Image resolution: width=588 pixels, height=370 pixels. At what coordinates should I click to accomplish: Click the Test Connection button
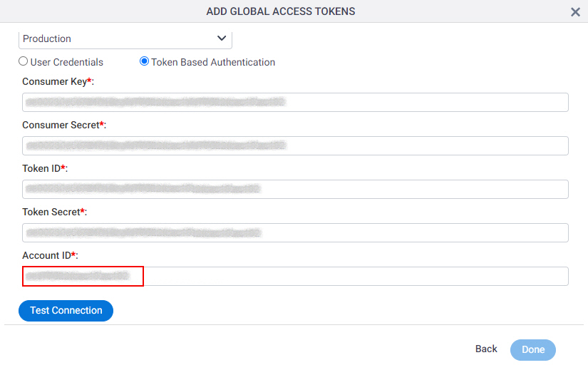(66, 311)
